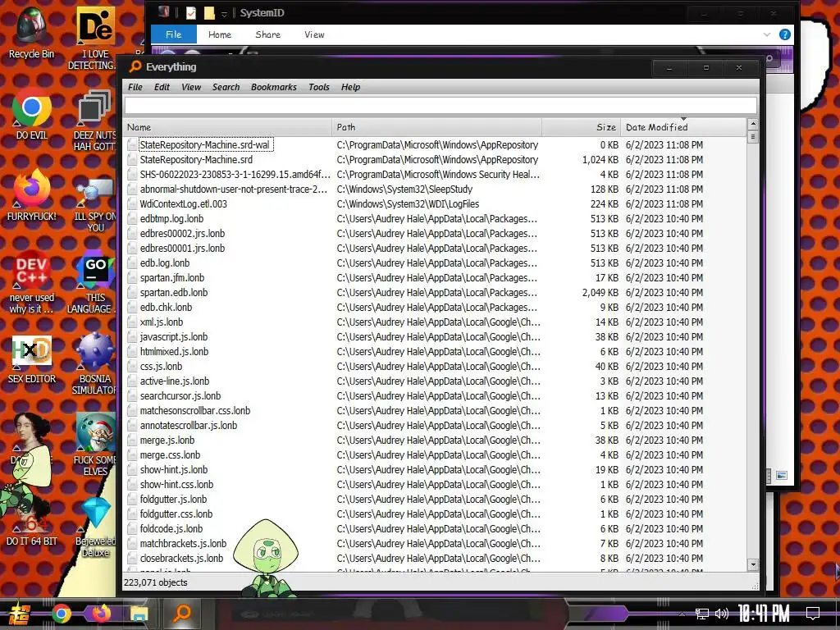Open the Bookmarks menu in Everything
Image resolution: width=840 pixels, height=630 pixels.
pos(273,87)
